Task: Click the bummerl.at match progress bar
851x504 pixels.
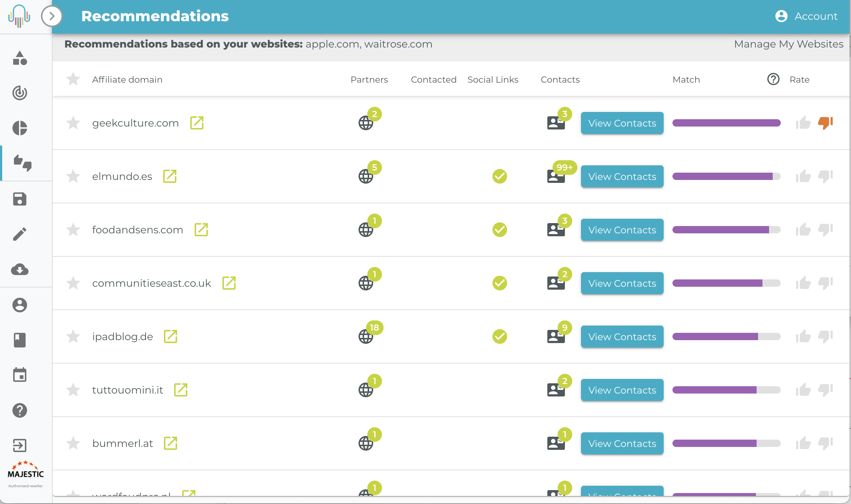Action: click(x=726, y=443)
